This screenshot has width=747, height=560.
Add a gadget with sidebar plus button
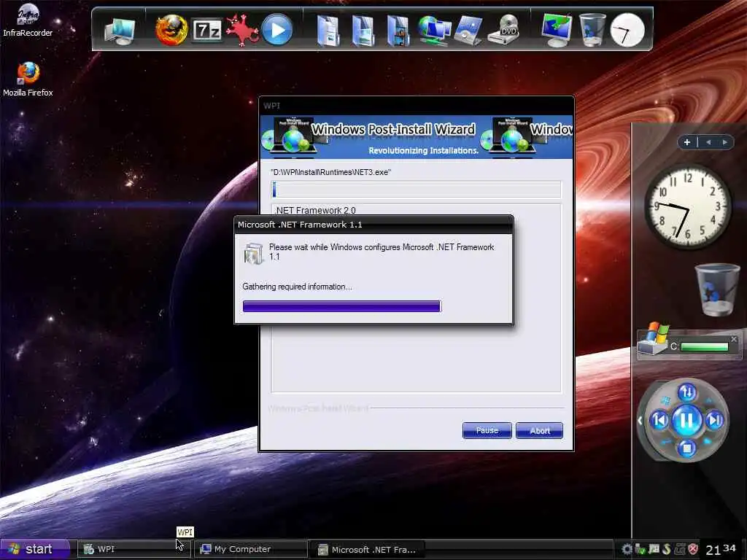pyautogui.click(x=687, y=142)
